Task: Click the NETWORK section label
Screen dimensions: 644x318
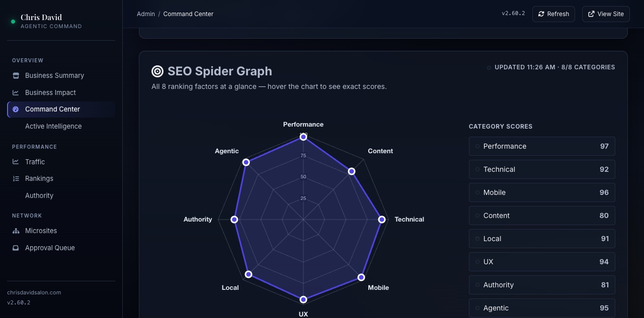Action: coord(27,216)
